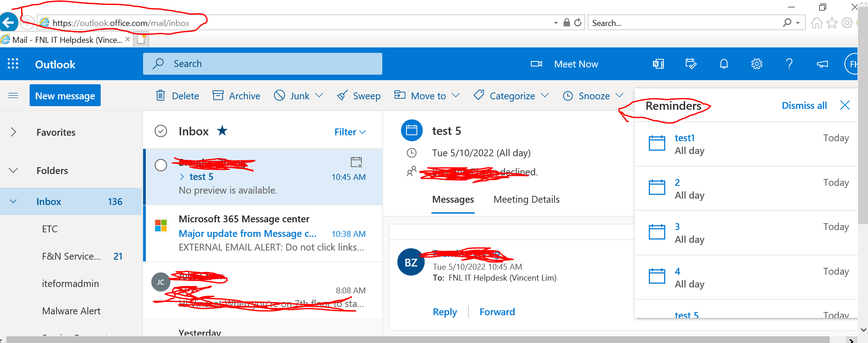
Task: Switch to Meeting Details tab
Action: [526, 200]
